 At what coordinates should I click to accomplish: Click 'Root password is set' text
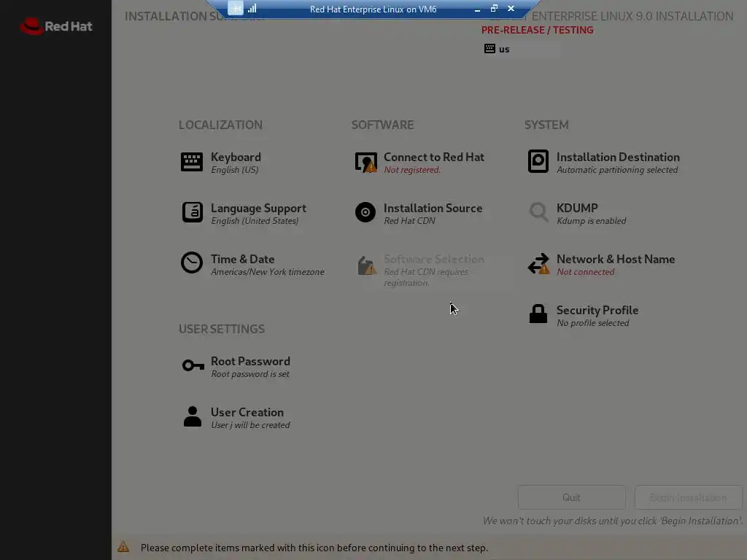click(x=249, y=374)
